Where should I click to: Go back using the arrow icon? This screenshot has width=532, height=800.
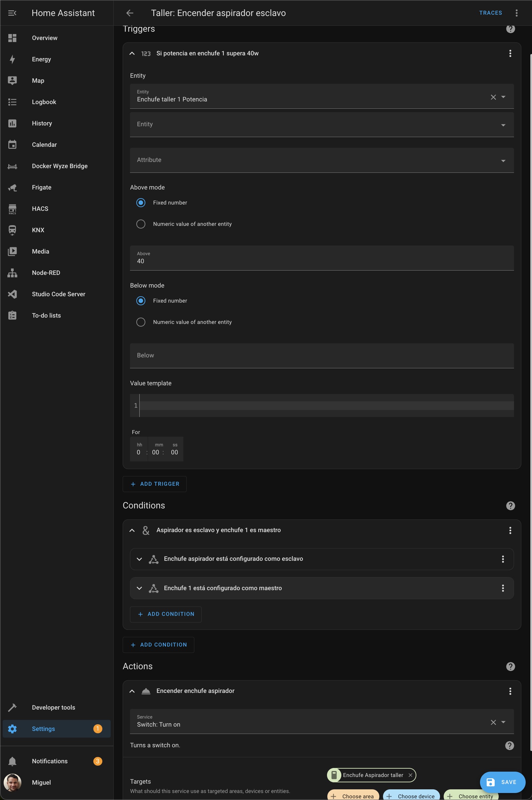130,13
